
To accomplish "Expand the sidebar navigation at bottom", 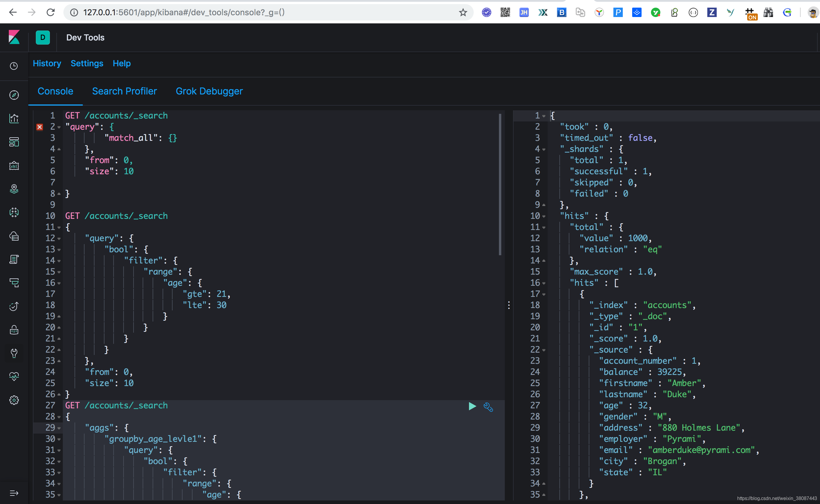I will tap(14, 493).
